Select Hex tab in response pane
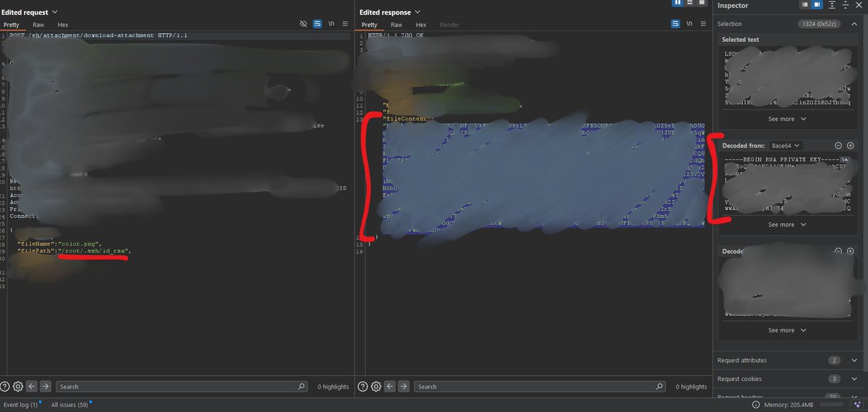Image resolution: width=868 pixels, height=412 pixels. [421, 25]
